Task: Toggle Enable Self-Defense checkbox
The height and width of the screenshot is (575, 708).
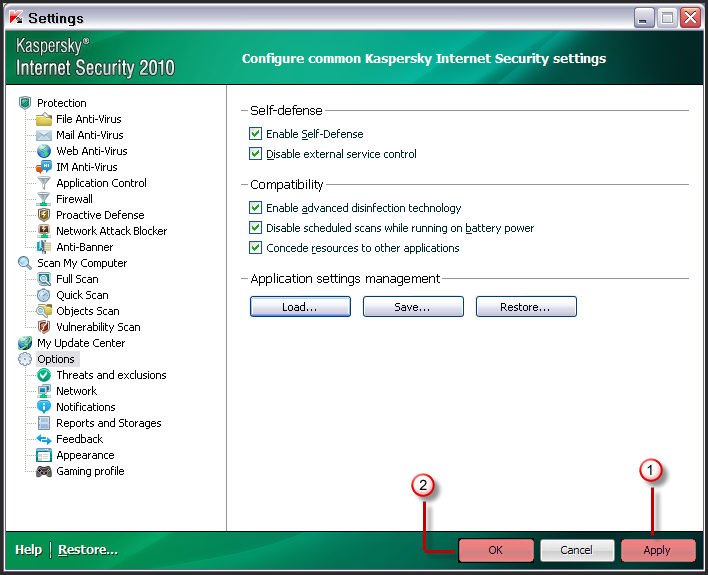Action: [256, 134]
